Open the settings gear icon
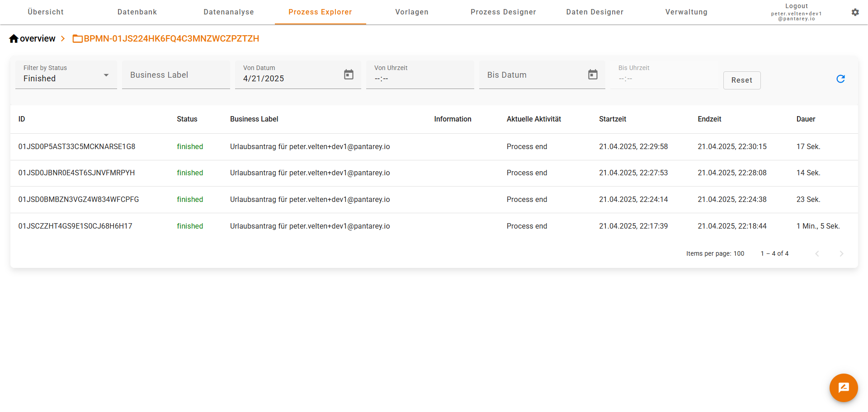Image resolution: width=868 pixels, height=412 pixels. pyautogui.click(x=855, y=12)
